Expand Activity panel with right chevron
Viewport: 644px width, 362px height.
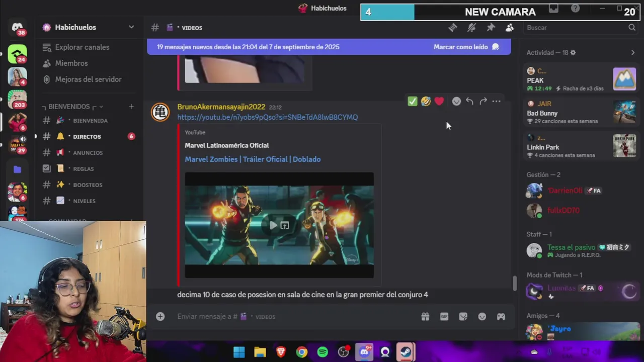coord(632,53)
